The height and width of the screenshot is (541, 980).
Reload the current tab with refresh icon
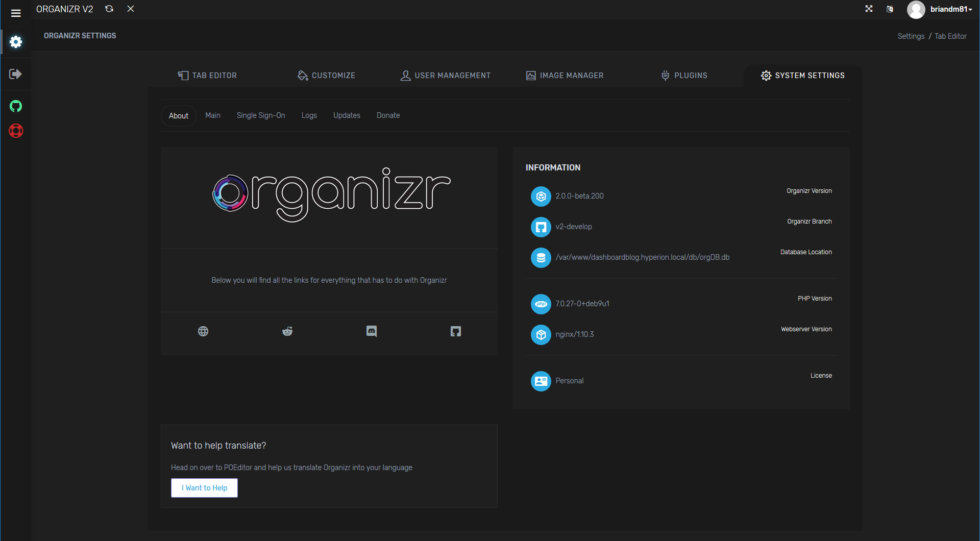pos(109,9)
